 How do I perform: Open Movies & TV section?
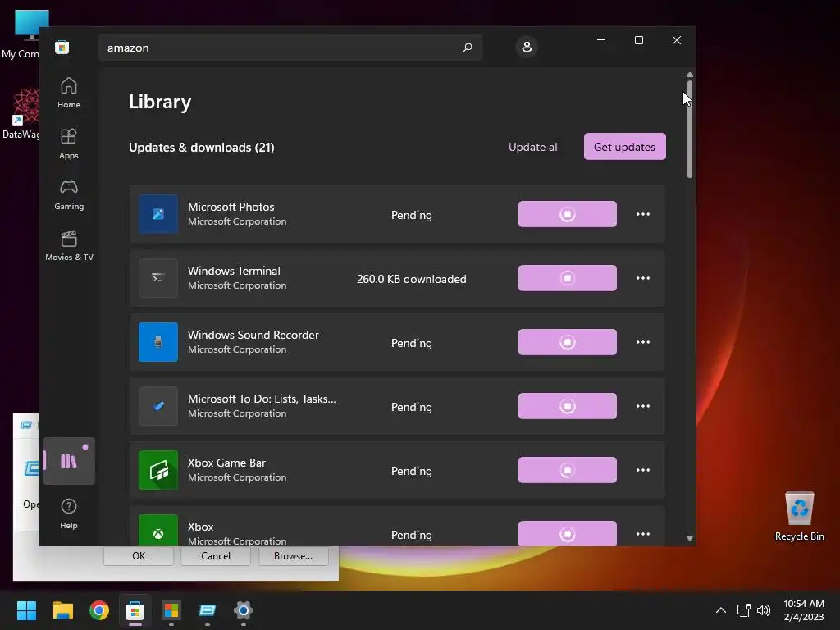click(x=69, y=245)
